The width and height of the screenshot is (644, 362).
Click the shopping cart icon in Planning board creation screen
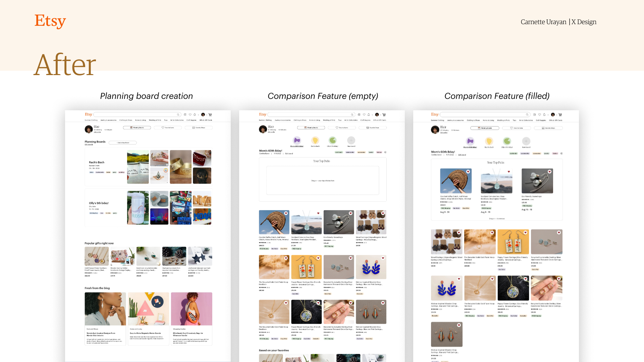pyautogui.click(x=210, y=115)
